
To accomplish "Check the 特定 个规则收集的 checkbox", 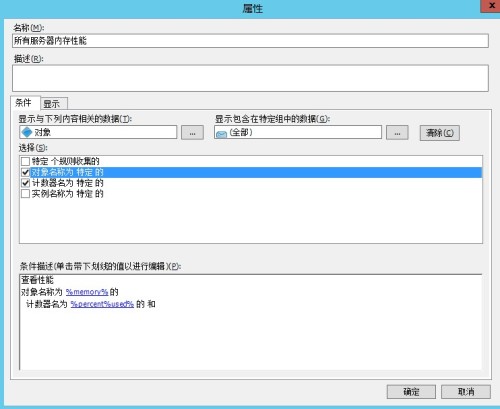I will pos(25,162).
